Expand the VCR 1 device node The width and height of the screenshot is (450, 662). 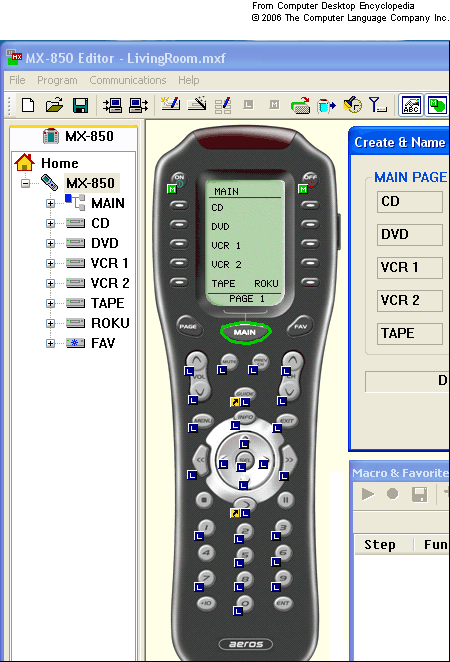50,263
